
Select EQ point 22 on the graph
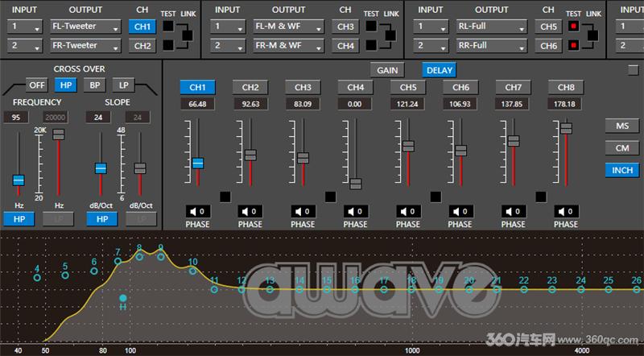524,289
